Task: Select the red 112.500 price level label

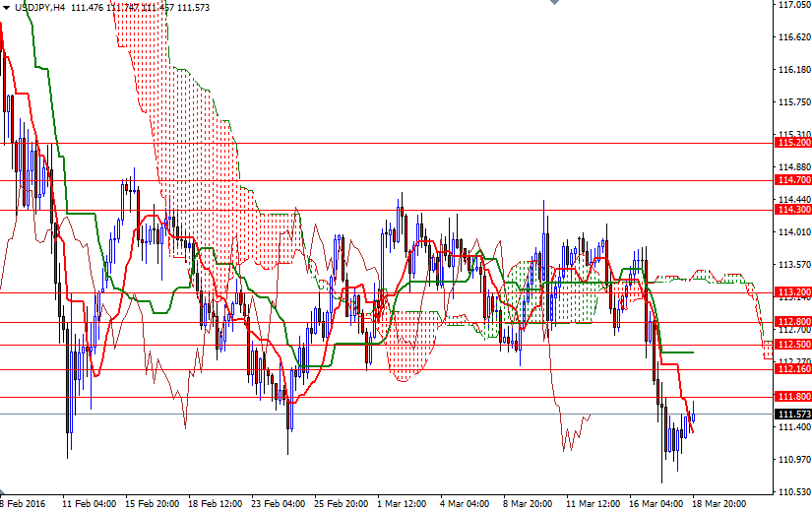Action: click(x=793, y=344)
